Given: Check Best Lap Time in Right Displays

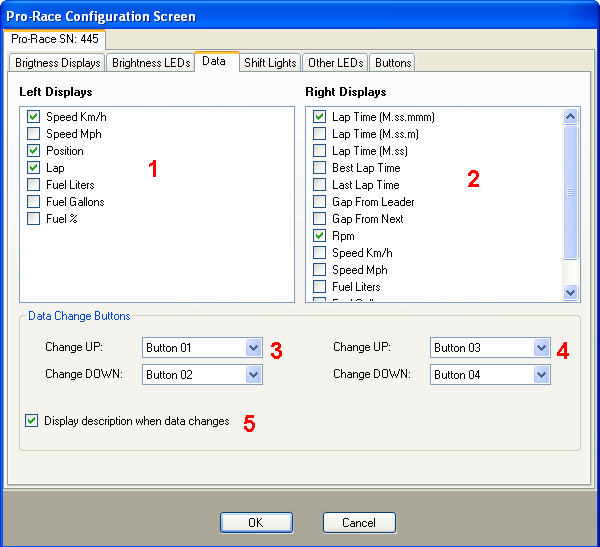Looking at the screenshot, I should pyautogui.click(x=320, y=168).
